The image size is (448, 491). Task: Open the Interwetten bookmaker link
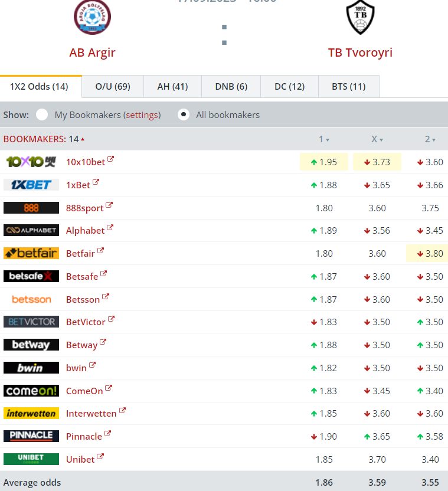click(x=91, y=414)
